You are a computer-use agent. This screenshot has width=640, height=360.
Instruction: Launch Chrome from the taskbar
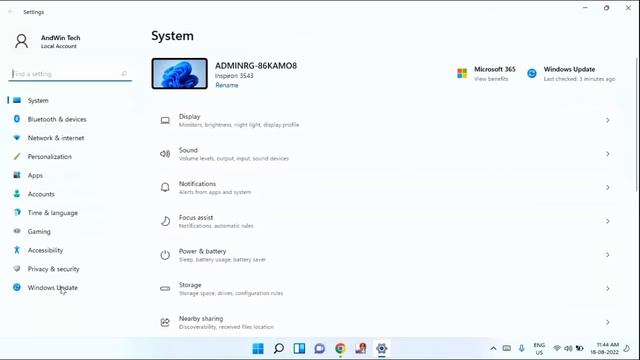pyautogui.click(x=340, y=349)
